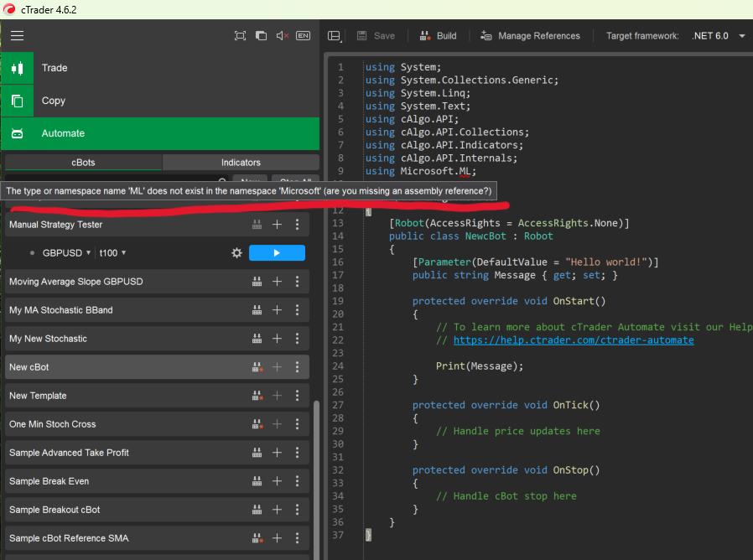Build Sample cBot Reference SMA
The image size is (753, 560).
(257, 538)
